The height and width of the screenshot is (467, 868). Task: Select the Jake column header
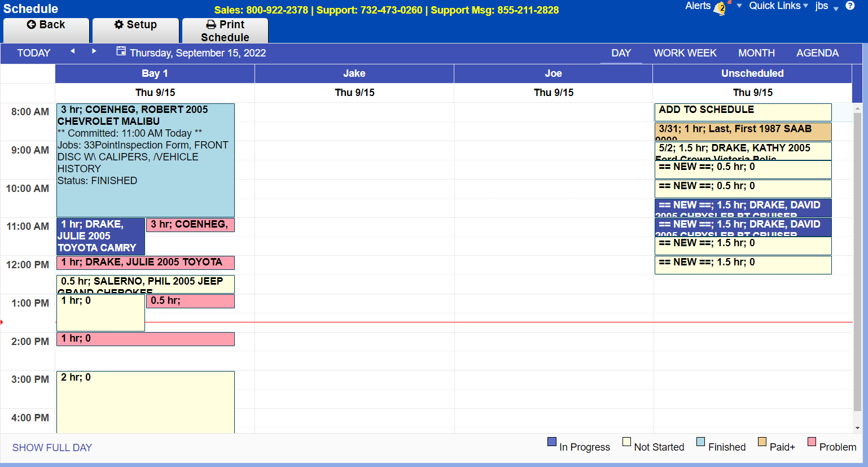coord(354,73)
